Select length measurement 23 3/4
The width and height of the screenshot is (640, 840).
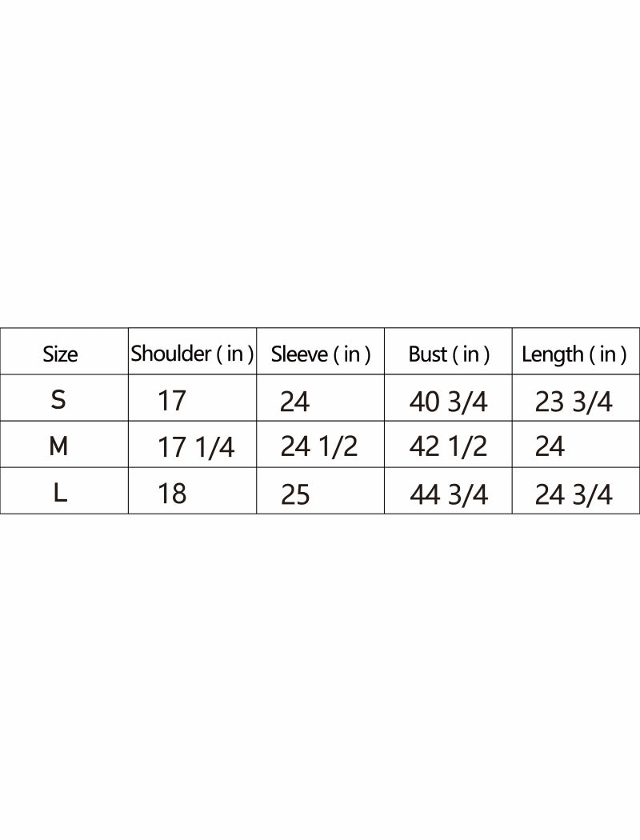point(574,402)
